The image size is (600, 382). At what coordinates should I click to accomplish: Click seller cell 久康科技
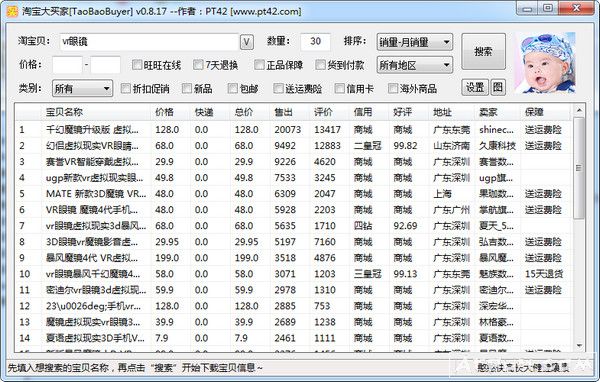(x=497, y=146)
